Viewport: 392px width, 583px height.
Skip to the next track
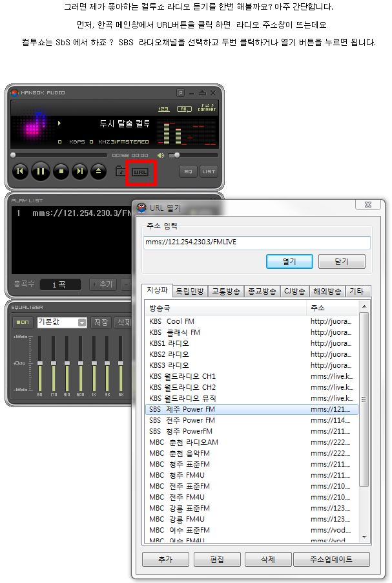[x=79, y=171]
